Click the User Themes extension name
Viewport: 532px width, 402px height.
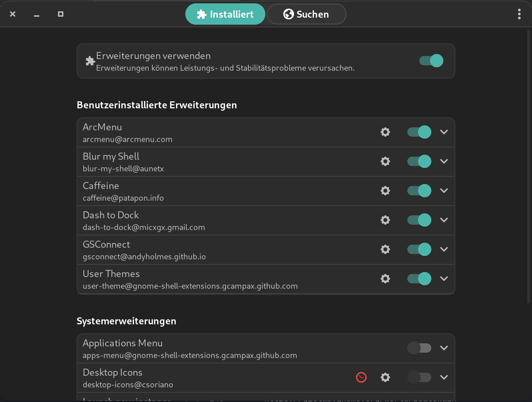(x=111, y=274)
